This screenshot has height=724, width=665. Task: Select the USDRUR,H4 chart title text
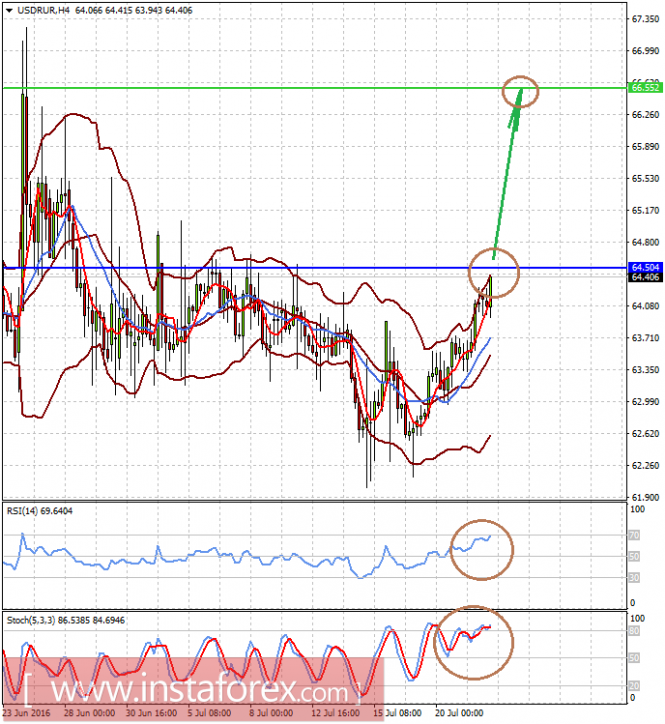point(43,10)
